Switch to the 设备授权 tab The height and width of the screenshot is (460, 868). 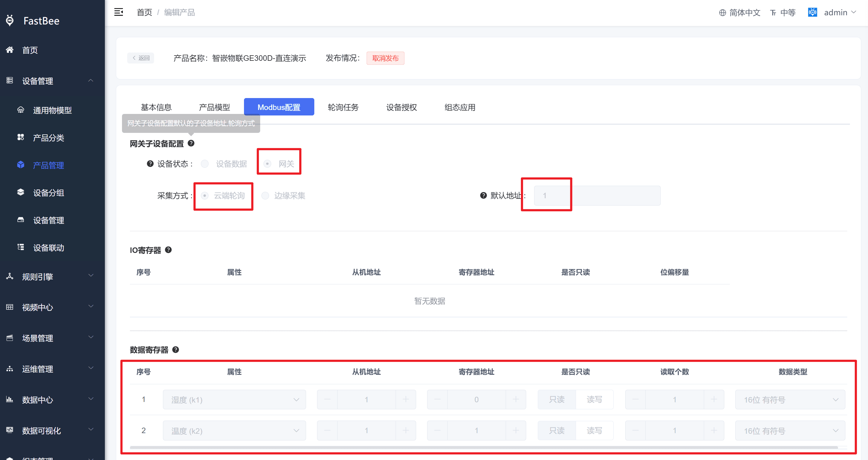tap(401, 107)
